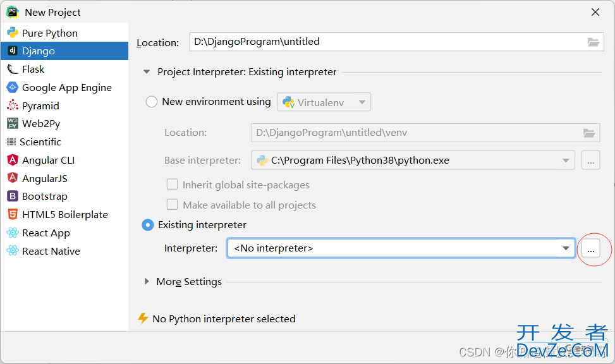The image size is (615, 364).
Task: Select Existing interpreter radio button
Action: [x=147, y=225]
